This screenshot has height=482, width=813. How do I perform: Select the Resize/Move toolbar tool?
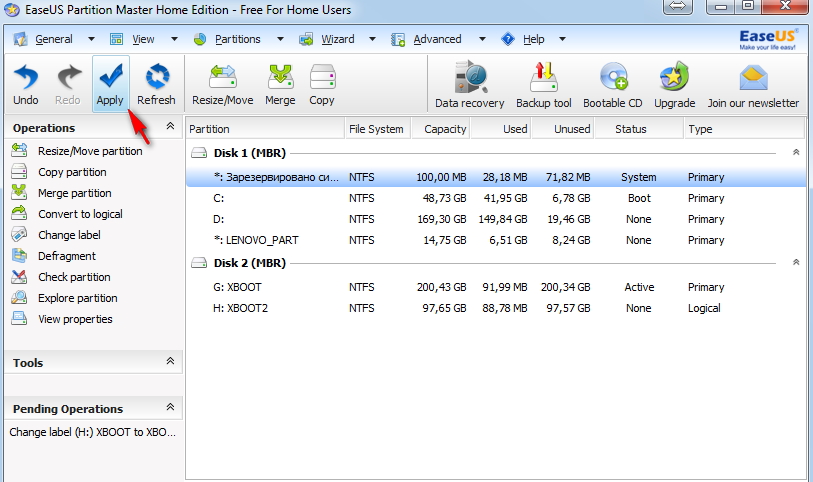coord(222,84)
